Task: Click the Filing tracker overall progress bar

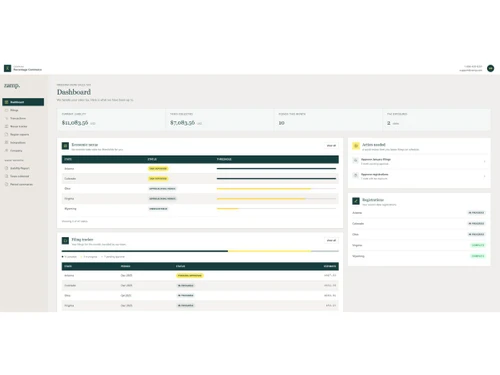Action: point(200,251)
